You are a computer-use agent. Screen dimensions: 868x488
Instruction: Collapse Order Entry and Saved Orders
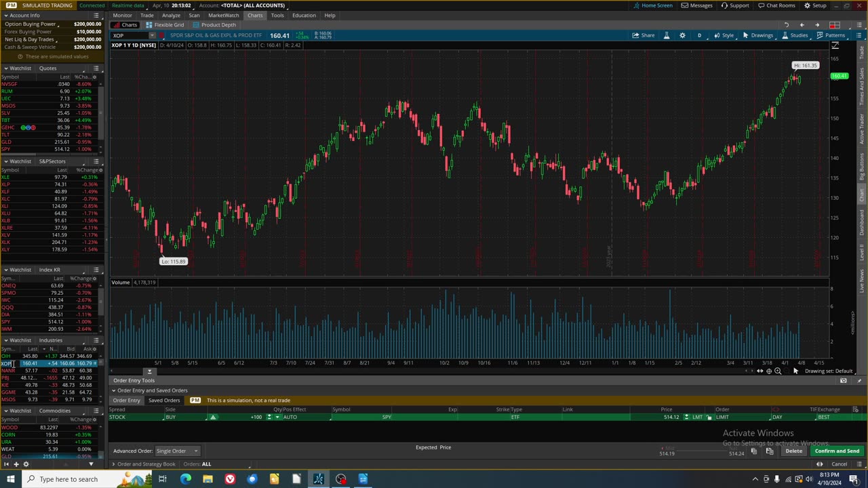(114, 390)
